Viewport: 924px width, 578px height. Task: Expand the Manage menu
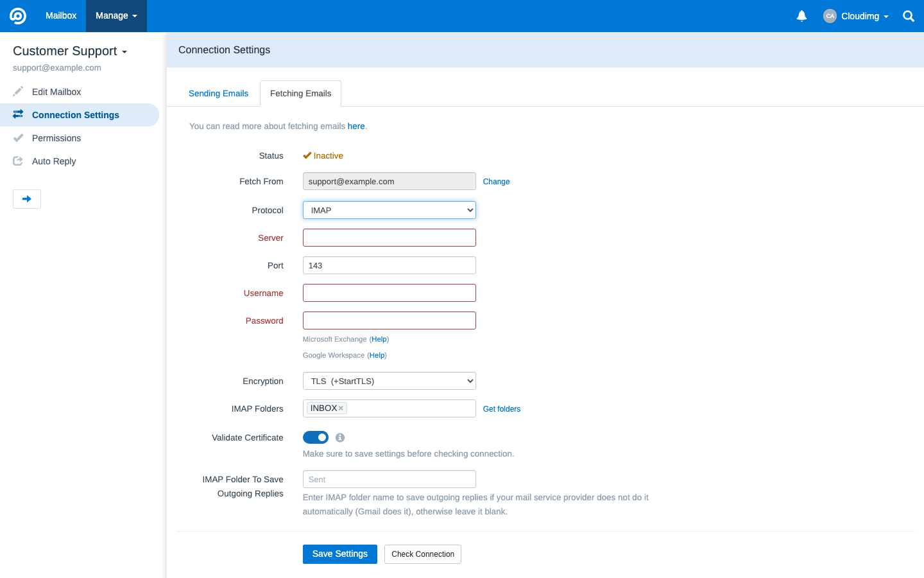click(x=116, y=16)
